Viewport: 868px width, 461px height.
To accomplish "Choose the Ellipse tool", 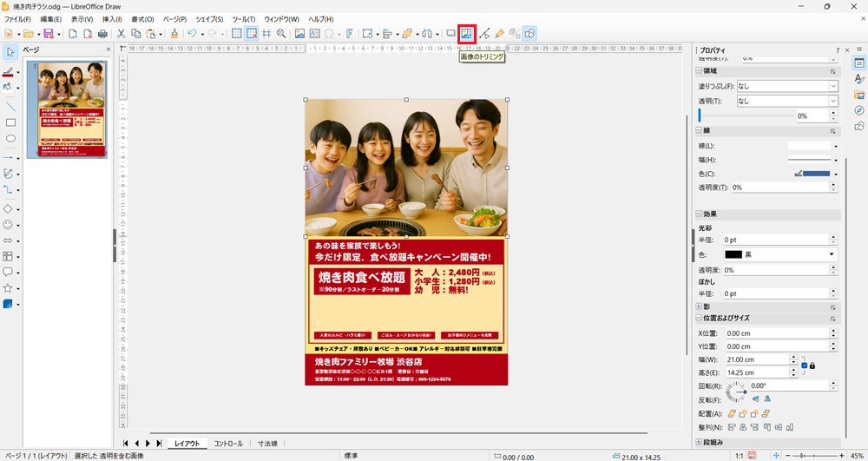I will [10, 138].
